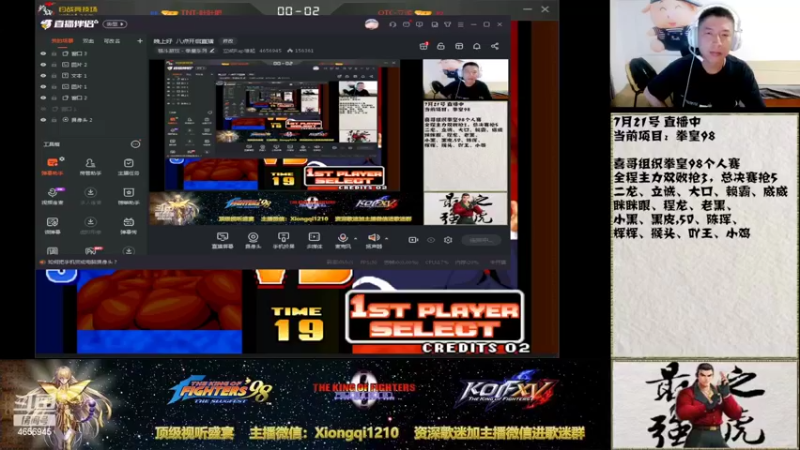The width and height of the screenshot is (800, 450).
Task: Start recording with the camcorder icon
Action: coord(413,240)
